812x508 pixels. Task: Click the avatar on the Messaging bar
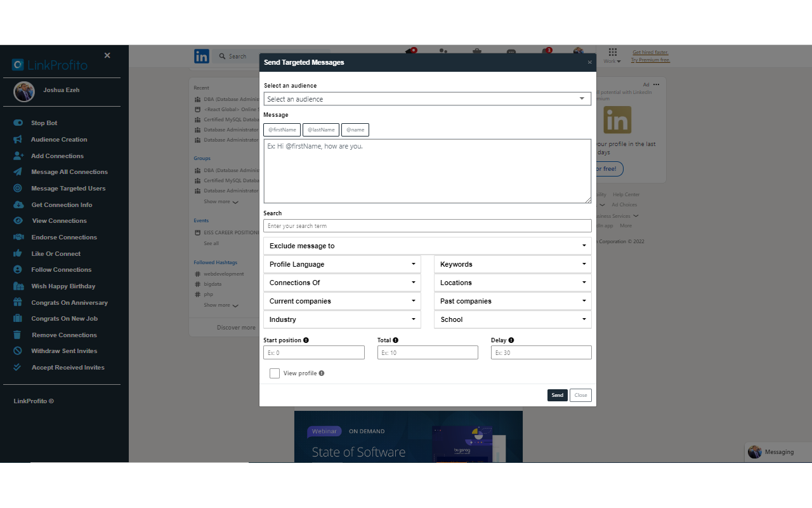pyautogui.click(x=754, y=451)
